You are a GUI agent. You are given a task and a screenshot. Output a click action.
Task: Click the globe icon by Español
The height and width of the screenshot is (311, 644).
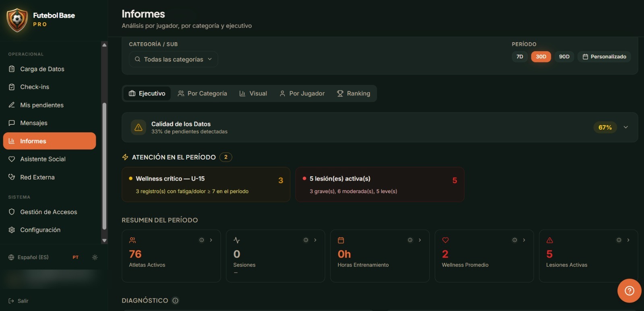click(11, 257)
